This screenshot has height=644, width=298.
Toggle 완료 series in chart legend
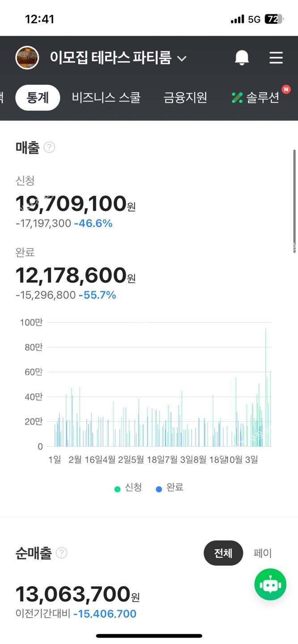coord(170,488)
